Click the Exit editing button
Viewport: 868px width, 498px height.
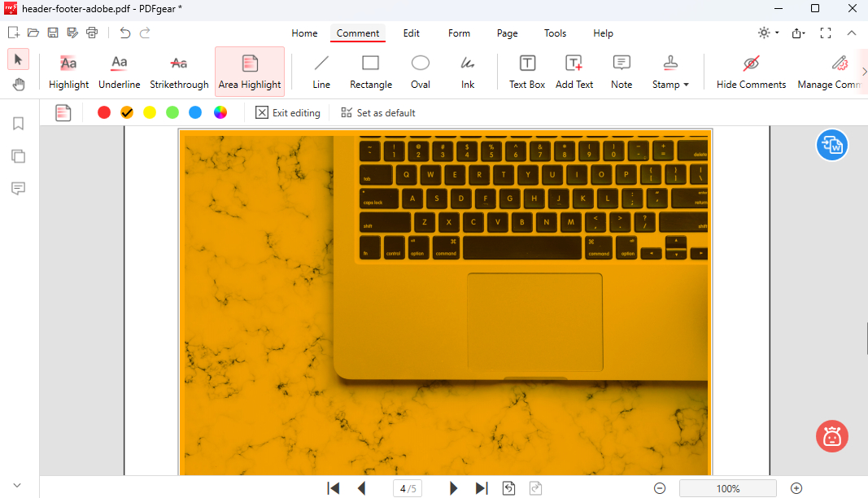pyautogui.click(x=288, y=113)
